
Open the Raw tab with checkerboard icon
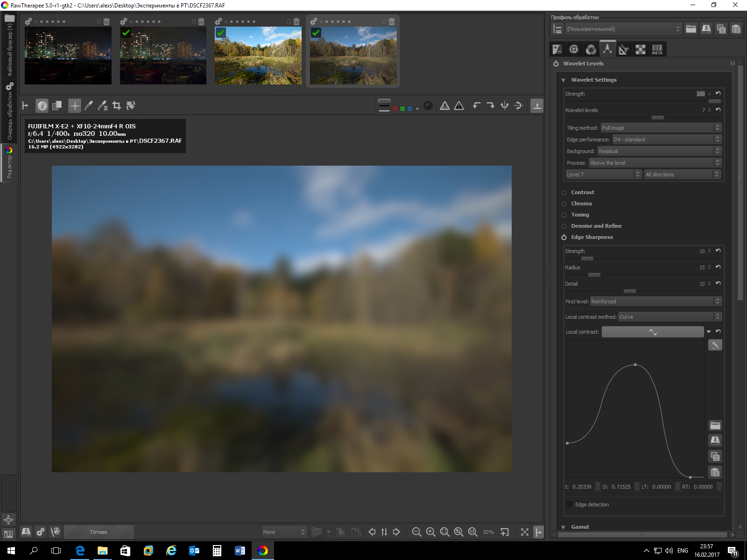click(x=641, y=49)
